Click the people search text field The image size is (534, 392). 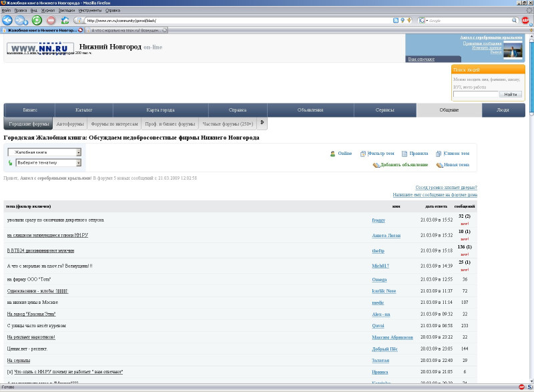[x=475, y=94]
